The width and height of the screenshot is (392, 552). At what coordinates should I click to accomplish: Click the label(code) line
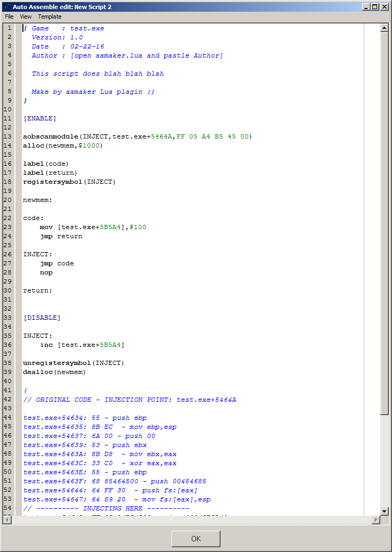click(46, 164)
